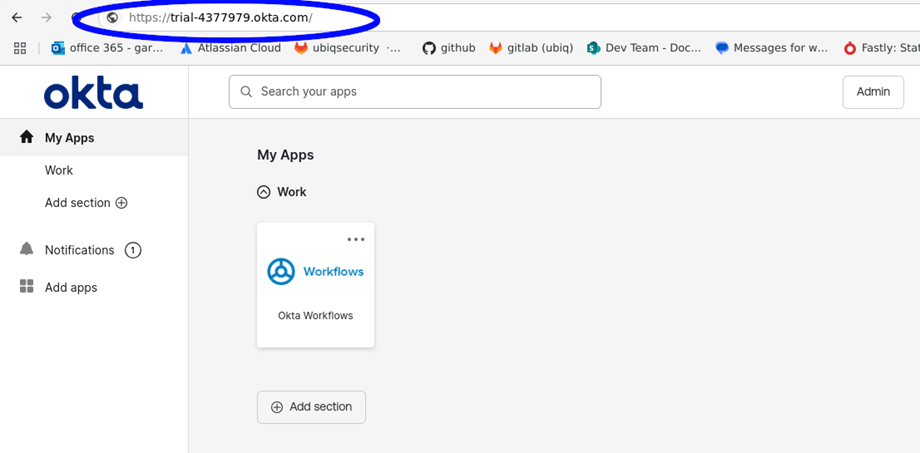
Task: Open the Dev Team - Doc bookmark
Action: (x=644, y=48)
